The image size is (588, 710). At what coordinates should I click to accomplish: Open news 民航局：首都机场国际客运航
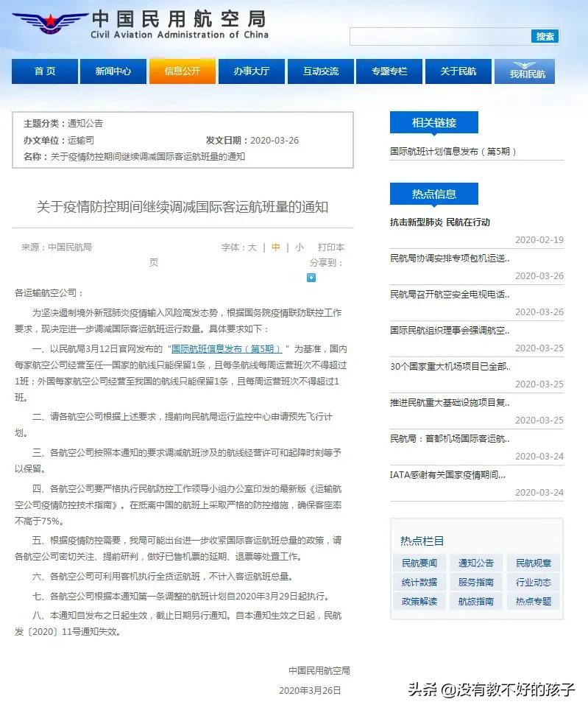click(x=450, y=439)
